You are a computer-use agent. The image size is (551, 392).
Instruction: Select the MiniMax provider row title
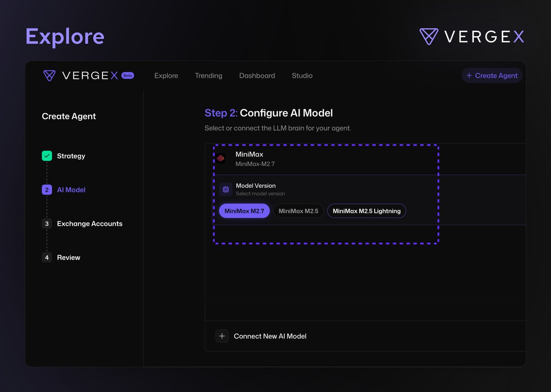(249, 154)
